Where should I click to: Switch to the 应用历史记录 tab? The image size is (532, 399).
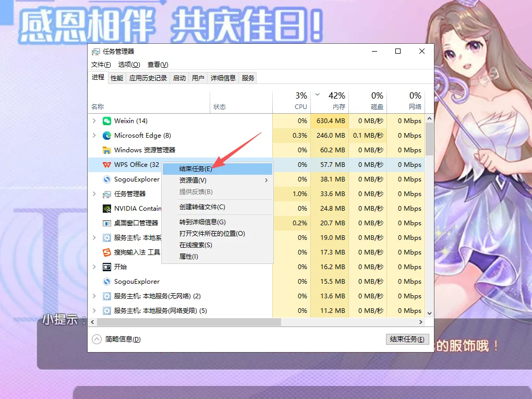coord(148,78)
